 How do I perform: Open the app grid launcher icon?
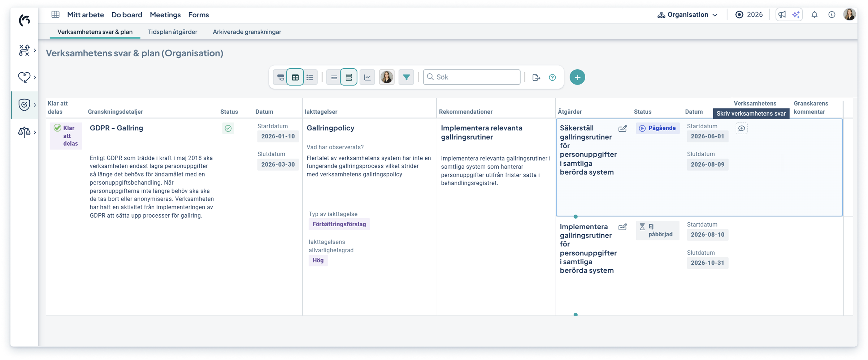click(55, 14)
